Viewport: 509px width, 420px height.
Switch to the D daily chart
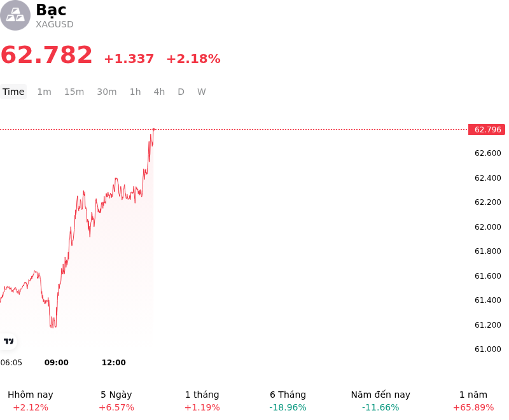[181, 92]
